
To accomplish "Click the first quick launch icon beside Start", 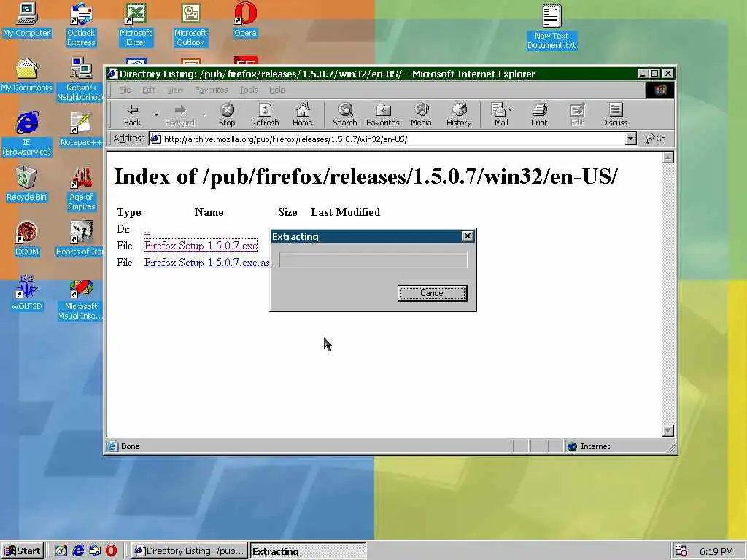I will click(x=61, y=551).
